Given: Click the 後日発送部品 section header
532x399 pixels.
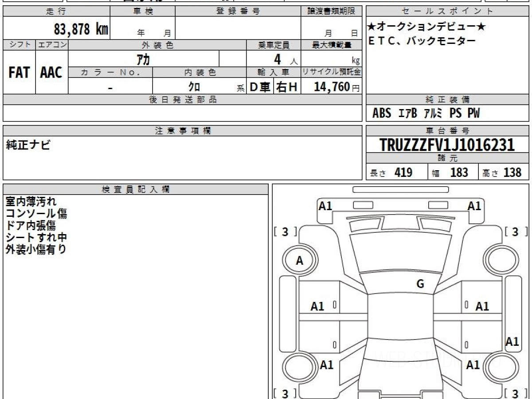Looking at the screenshot, I should [182, 100].
